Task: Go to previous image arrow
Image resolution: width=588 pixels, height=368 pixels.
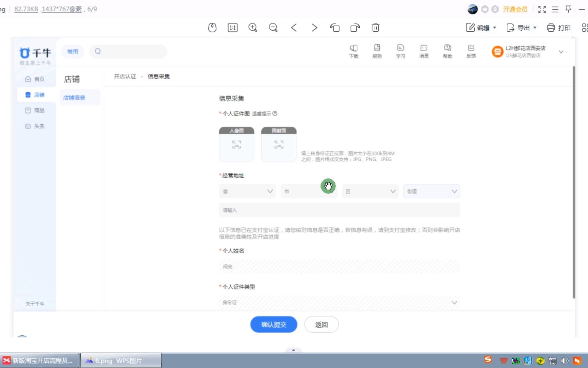Action: coord(294,28)
